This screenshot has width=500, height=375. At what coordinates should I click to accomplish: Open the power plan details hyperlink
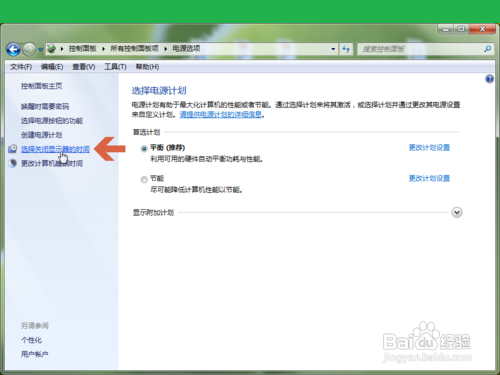click(x=221, y=115)
